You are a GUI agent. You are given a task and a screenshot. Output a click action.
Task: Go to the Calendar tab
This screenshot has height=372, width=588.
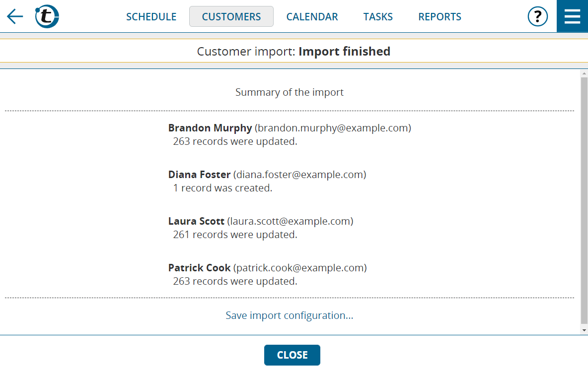(x=312, y=16)
